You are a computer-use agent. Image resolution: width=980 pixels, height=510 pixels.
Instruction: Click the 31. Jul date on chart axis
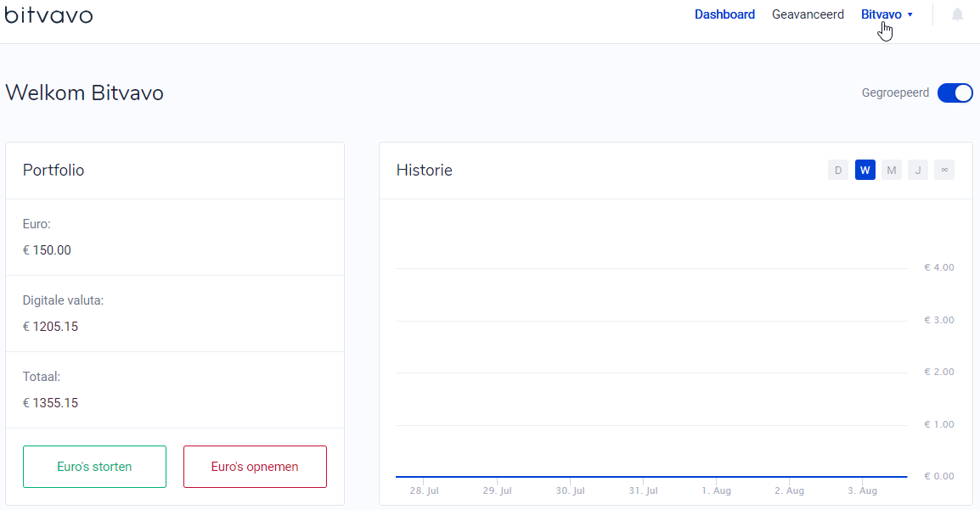coord(643,490)
